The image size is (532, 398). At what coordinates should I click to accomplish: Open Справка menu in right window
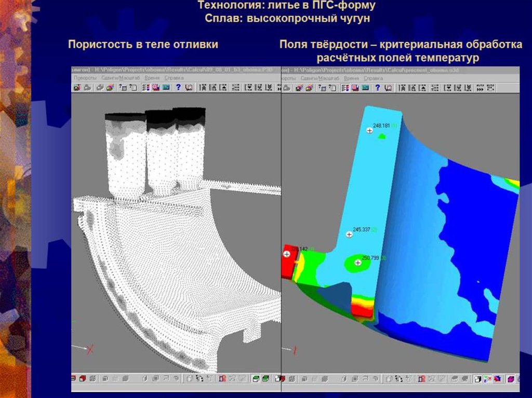(373, 78)
